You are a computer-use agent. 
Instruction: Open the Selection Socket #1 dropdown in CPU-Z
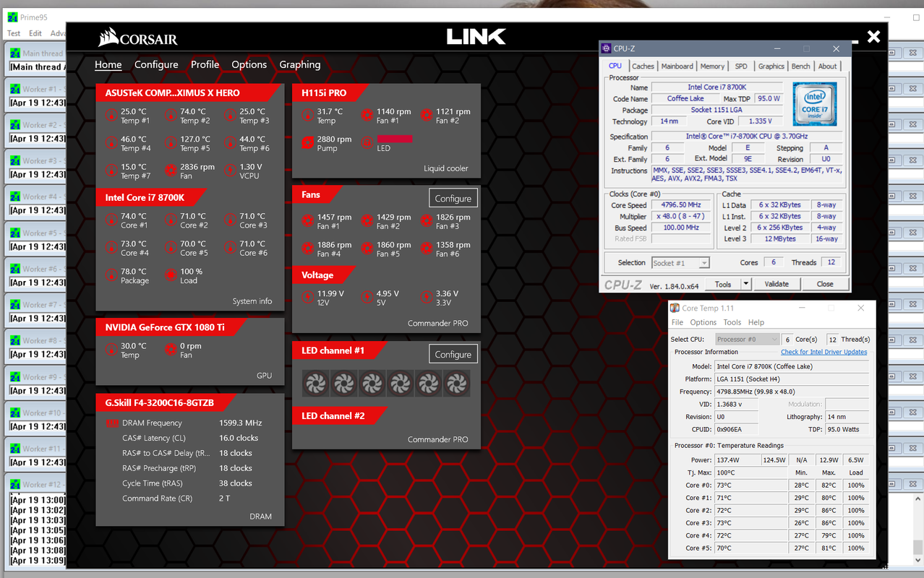point(680,263)
